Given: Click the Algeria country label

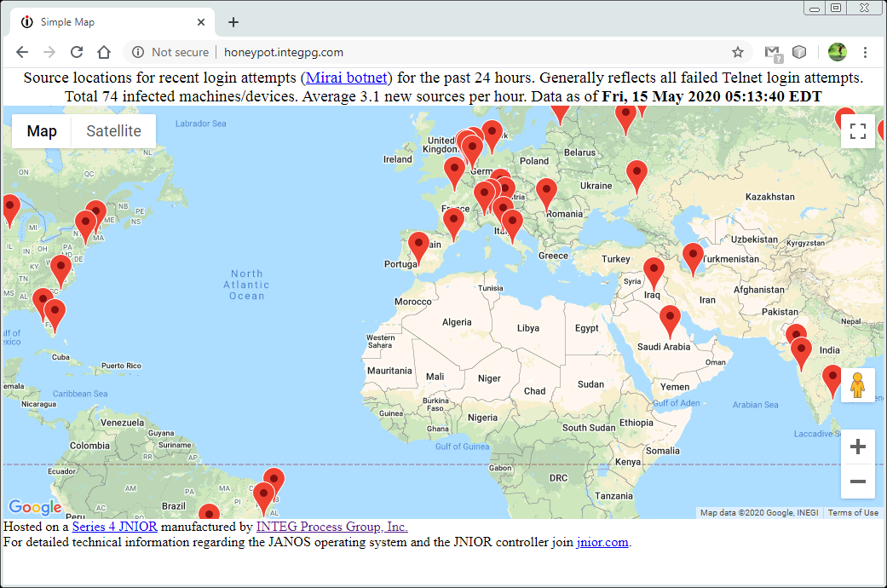Looking at the screenshot, I should 457,322.
